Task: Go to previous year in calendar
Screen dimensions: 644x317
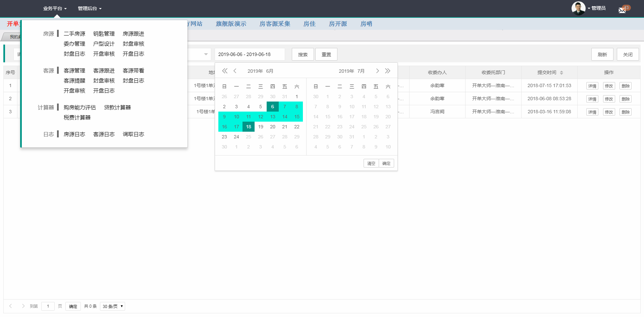Action: 225,71
